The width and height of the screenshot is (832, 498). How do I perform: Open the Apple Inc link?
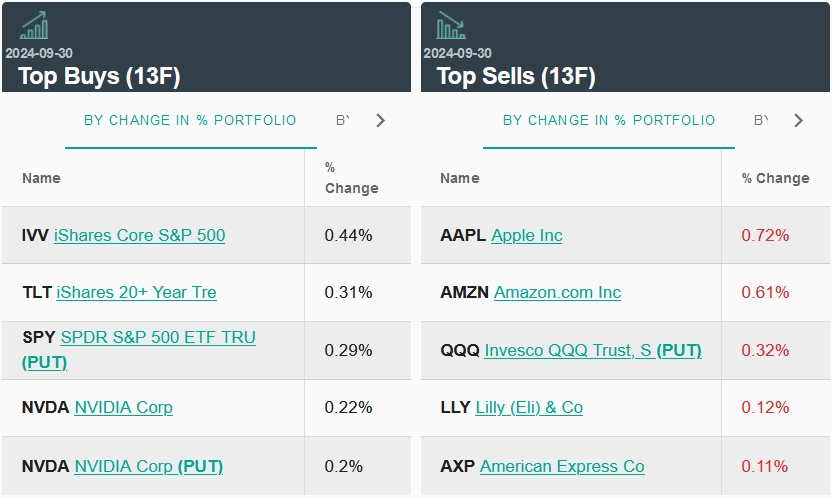(526, 236)
